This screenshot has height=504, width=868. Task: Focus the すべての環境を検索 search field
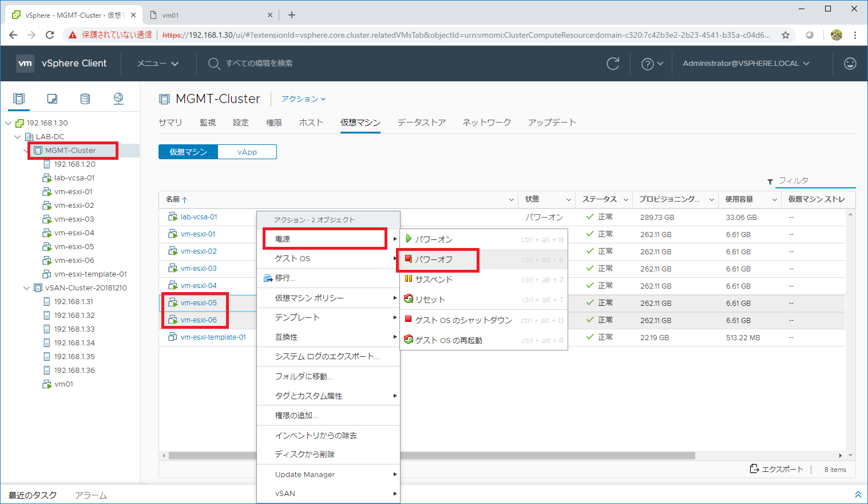[x=259, y=64]
